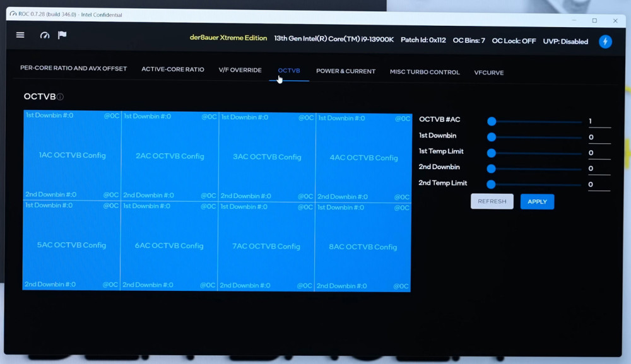This screenshot has width=631, height=364.
Task: Open the hamburger menu
Action: 20,35
